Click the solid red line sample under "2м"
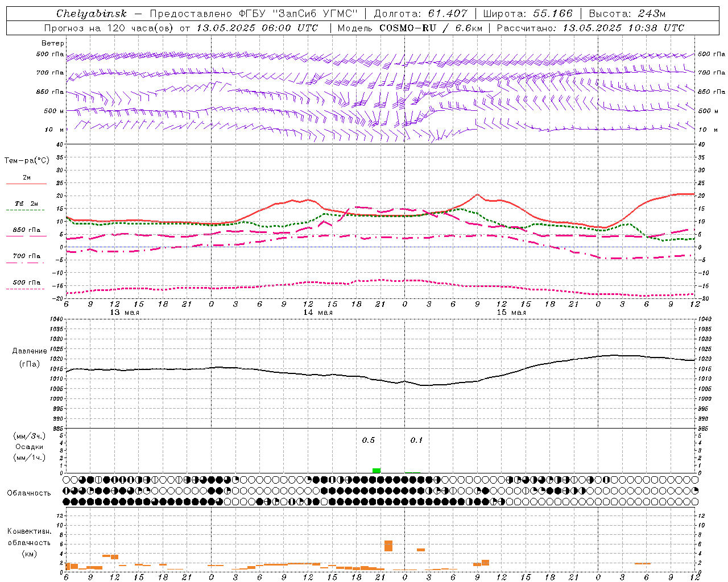 point(26,184)
